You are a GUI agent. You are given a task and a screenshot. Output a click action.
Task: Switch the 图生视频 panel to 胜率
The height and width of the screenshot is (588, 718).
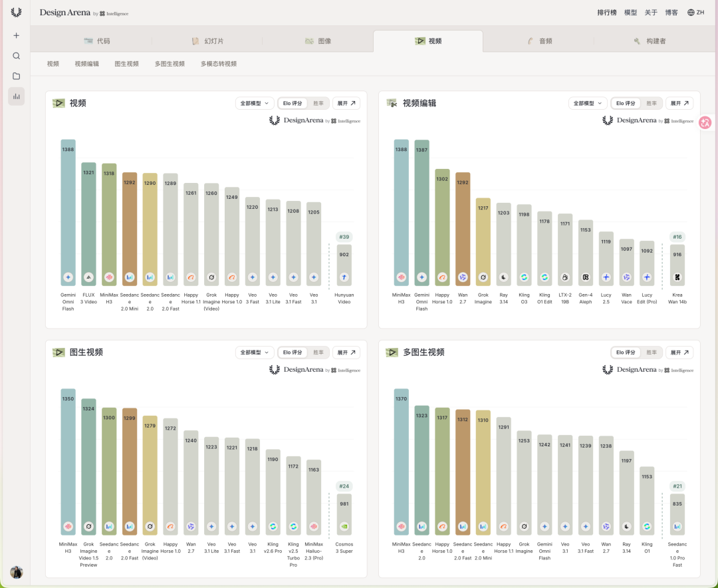click(318, 353)
